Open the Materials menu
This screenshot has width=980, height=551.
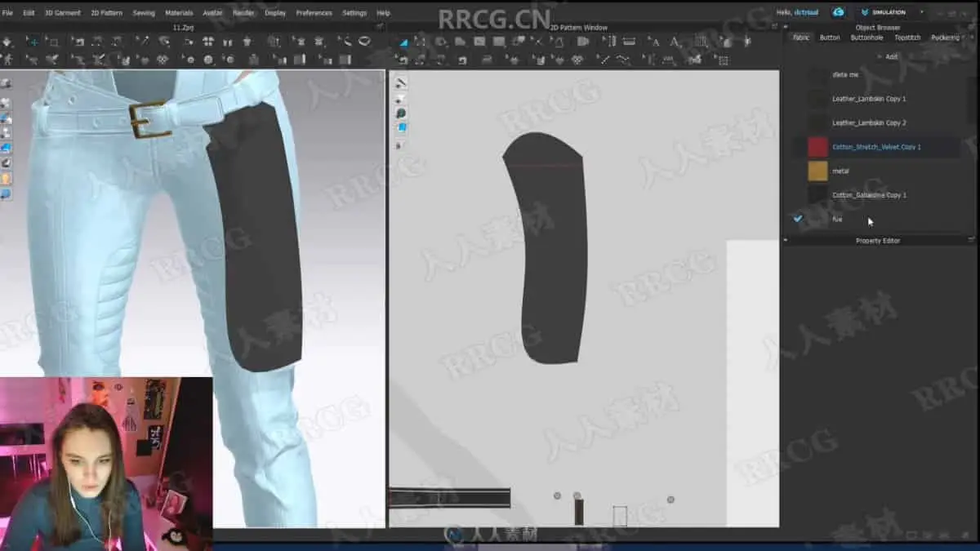point(179,13)
